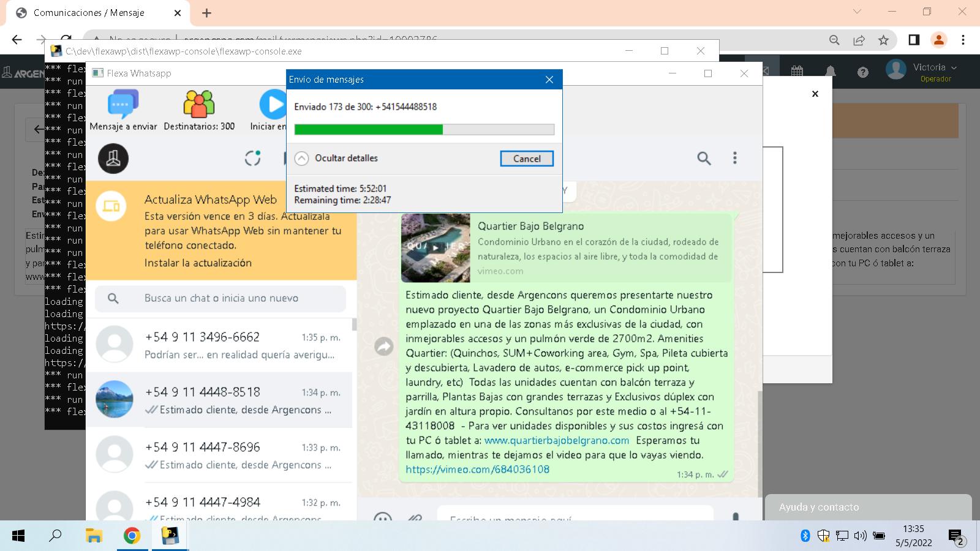Open the vimeo.com/684036108 link
The height and width of the screenshot is (551, 980).
[x=478, y=470]
